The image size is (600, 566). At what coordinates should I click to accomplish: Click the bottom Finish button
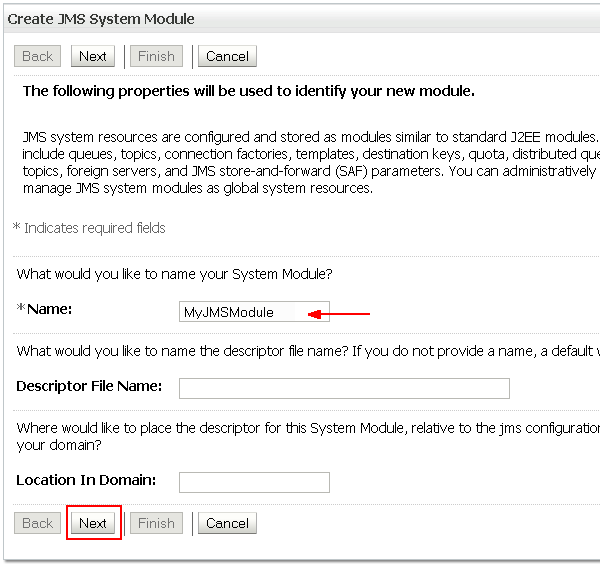point(156,523)
